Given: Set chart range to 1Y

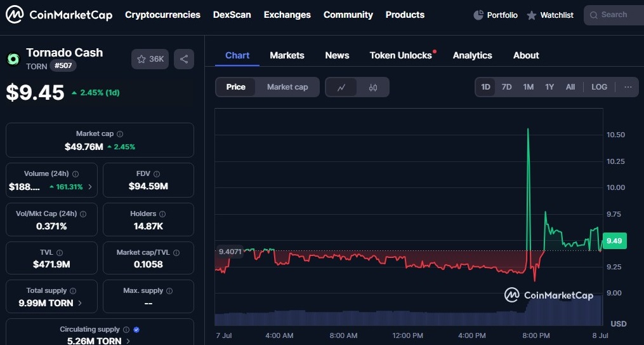Looking at the screenshot, I should point(549,87).
